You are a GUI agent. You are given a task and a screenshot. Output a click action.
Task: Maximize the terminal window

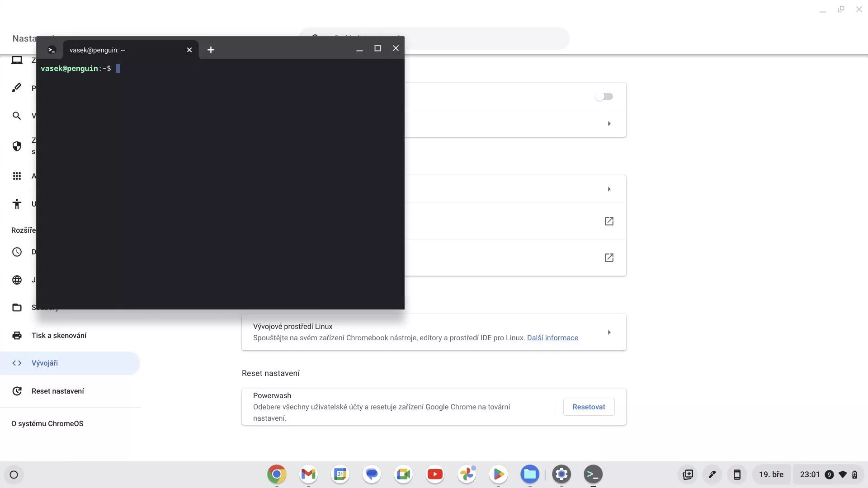(377, 48)
